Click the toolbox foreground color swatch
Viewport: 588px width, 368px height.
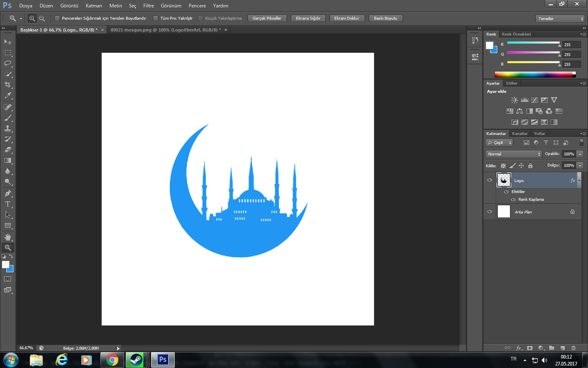point(5,265)
